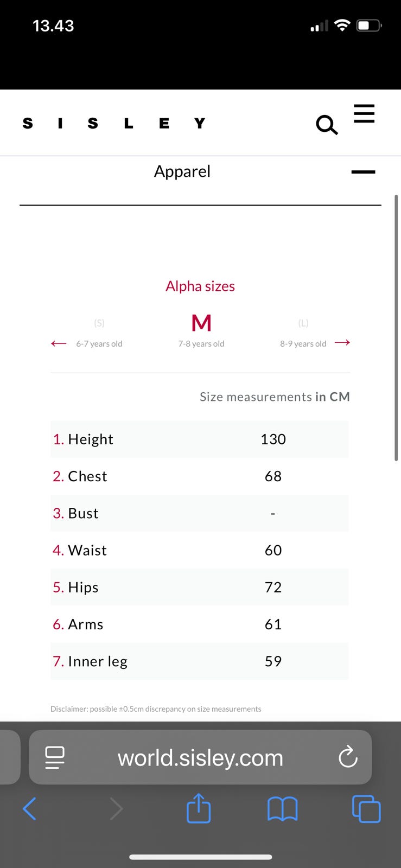Open the search magnifier icon

pyautogui.click(x=327, y=125)
